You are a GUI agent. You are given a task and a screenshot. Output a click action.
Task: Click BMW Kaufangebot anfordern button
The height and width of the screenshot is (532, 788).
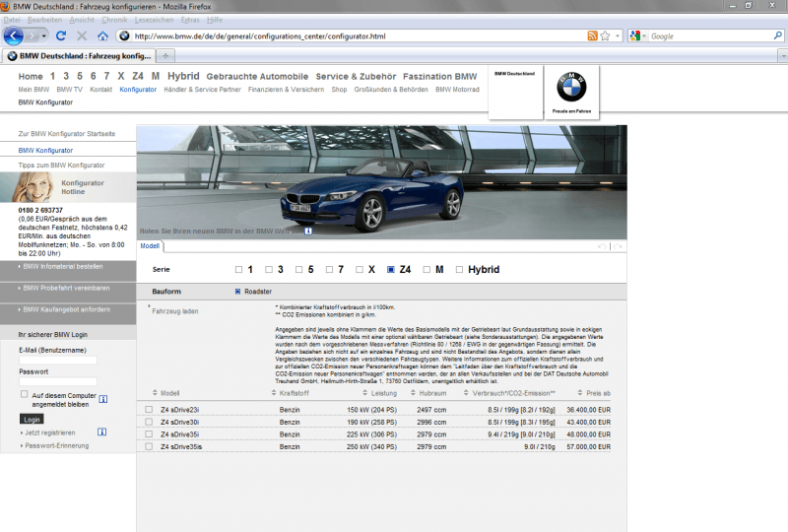click(68, 313)
